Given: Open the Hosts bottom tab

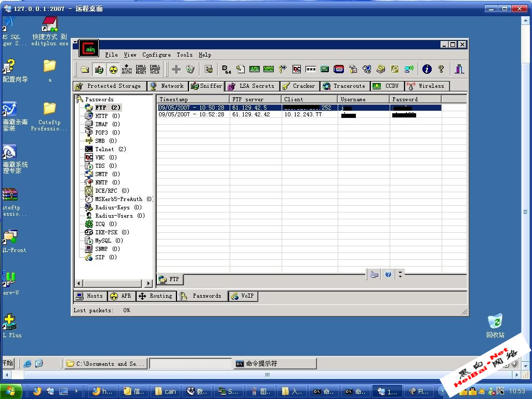Looking at the screenshot, I should tap(90, 296).
